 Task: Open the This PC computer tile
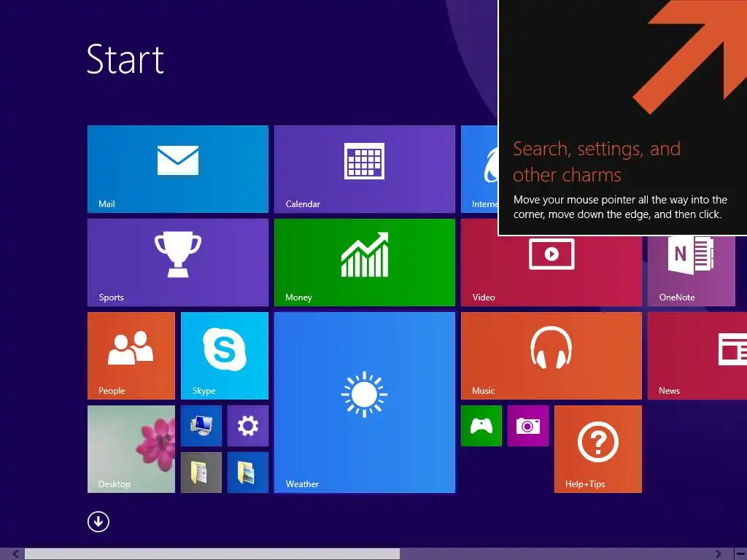pos(201,426)
